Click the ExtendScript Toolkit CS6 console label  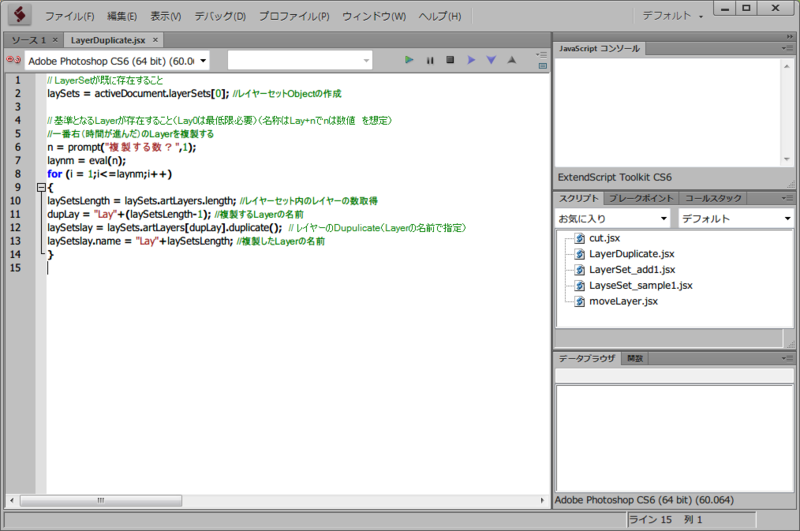615,178
